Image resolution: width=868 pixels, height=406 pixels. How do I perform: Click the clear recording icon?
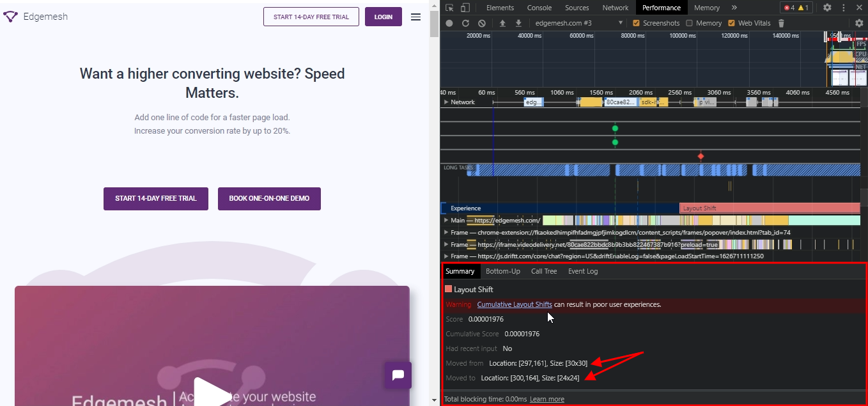pos(482,23)
